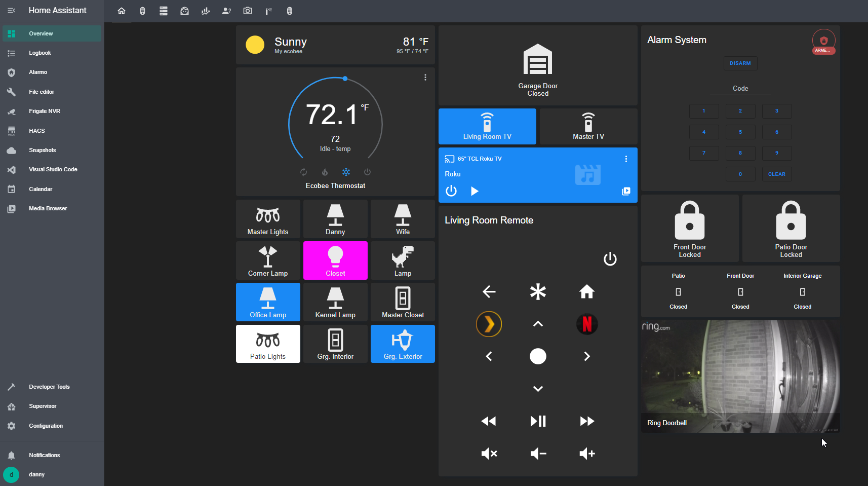Open Roku TV card options menu
This screenshot has width=868, height=486.
[x=626, y=159]
